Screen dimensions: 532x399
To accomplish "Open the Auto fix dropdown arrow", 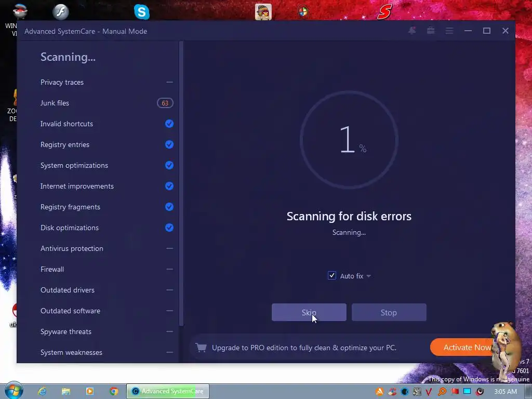I will 369,276.
